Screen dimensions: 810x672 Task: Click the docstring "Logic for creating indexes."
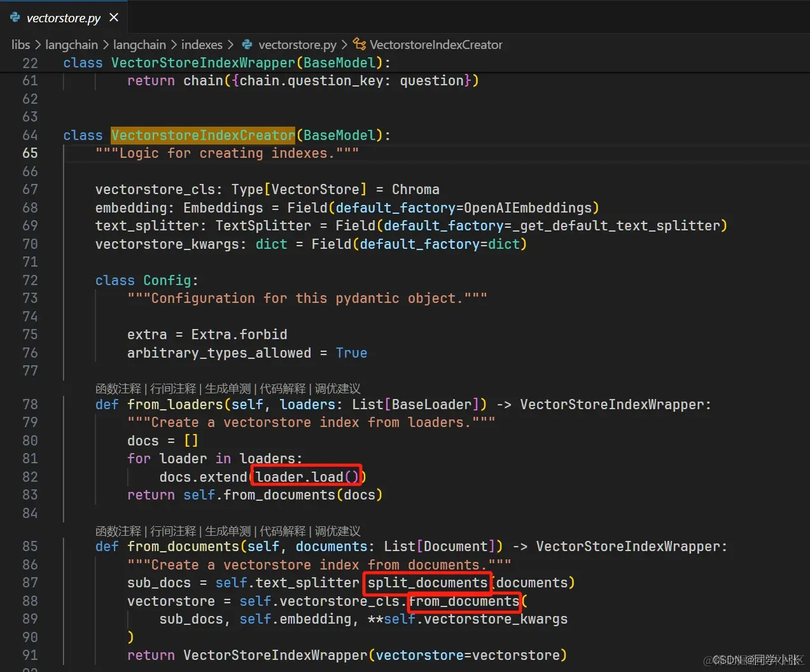point(227,153)
